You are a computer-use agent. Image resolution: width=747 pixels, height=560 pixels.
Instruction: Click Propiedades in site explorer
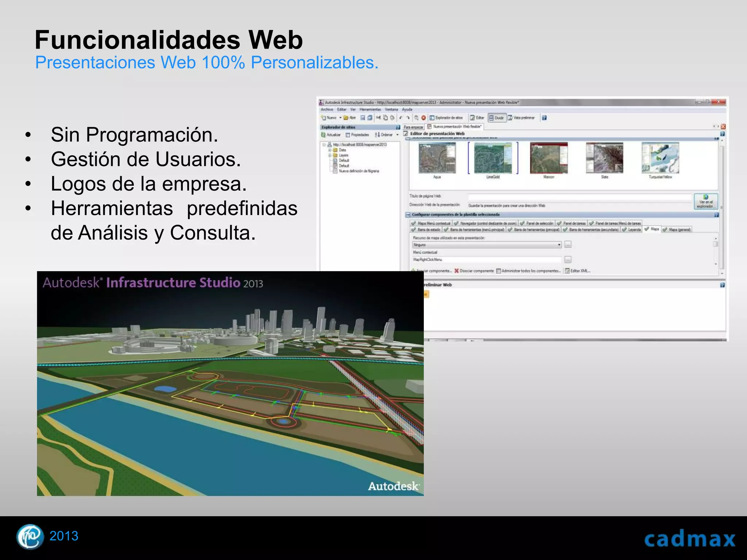pos(357,135)
